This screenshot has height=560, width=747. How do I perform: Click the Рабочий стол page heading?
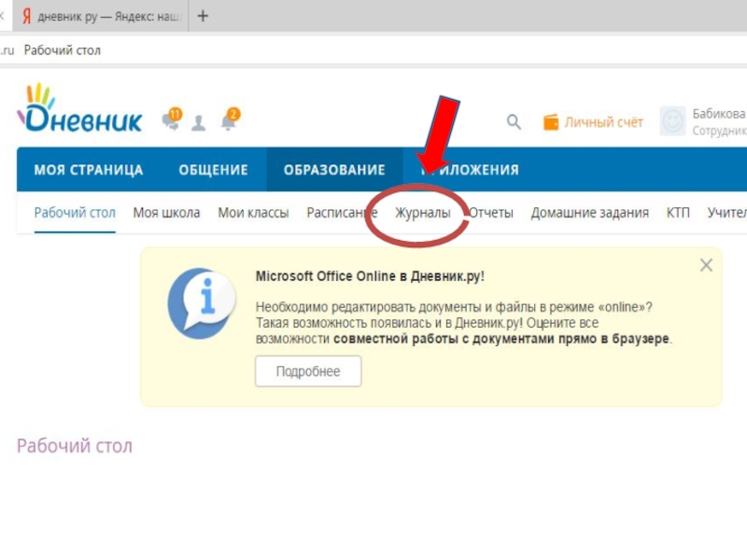(75, 446)
